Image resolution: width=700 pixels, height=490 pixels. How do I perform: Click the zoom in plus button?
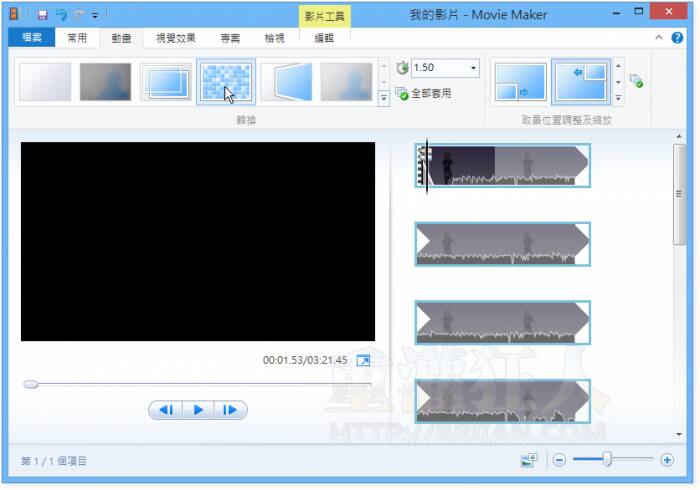point(667,460)
